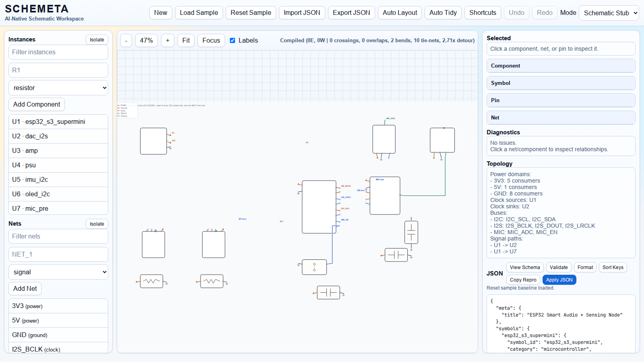
Task: Open the Shortcuts toolbar item
Action: 482,13
